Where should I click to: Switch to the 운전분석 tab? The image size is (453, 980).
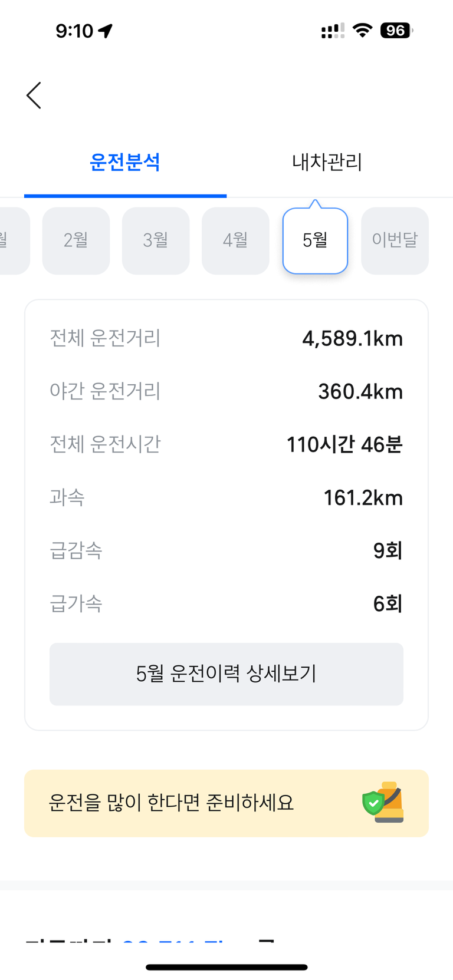point(125,162)
